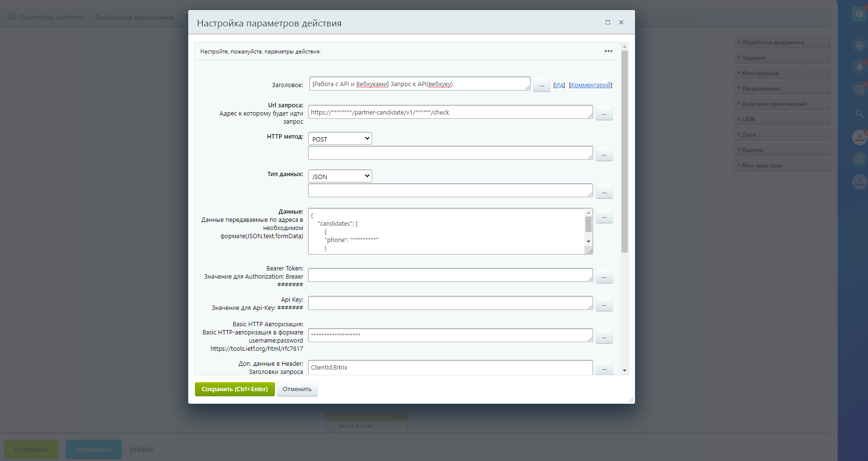Click the insert-value button beside Api Key field
This screenshot has height=461, width=868.
[604, 304]
